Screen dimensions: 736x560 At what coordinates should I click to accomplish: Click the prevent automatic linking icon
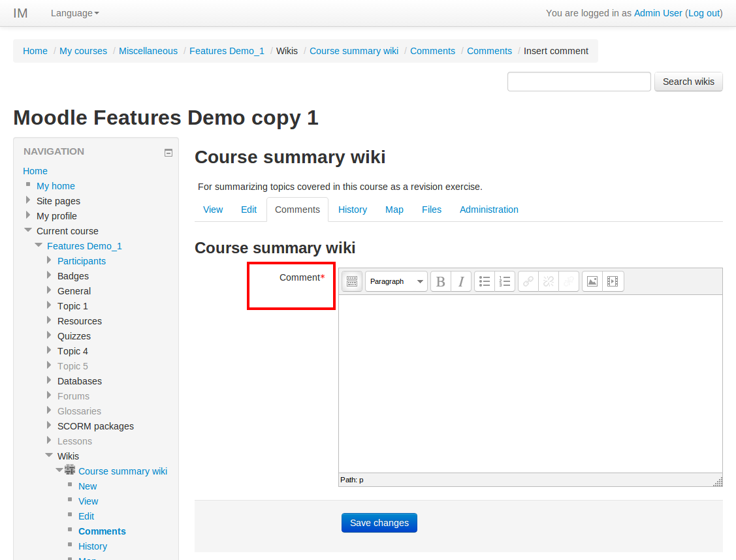(568, 281)
